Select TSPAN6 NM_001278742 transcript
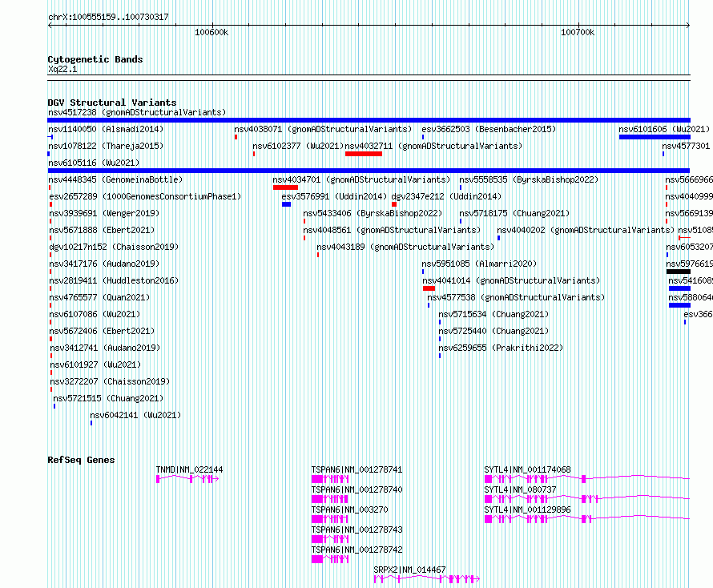The image size is (713, 588). (330, 559)
